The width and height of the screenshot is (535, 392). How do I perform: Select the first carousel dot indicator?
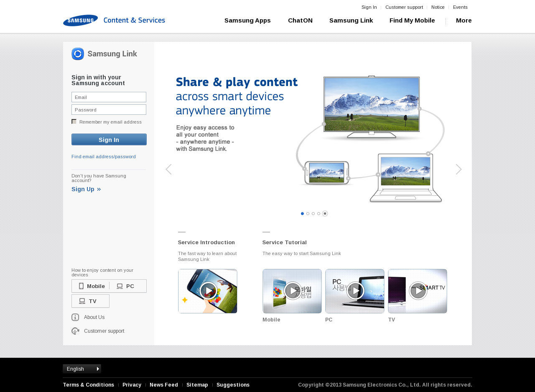pyautogui.click(x=303, y=214)
